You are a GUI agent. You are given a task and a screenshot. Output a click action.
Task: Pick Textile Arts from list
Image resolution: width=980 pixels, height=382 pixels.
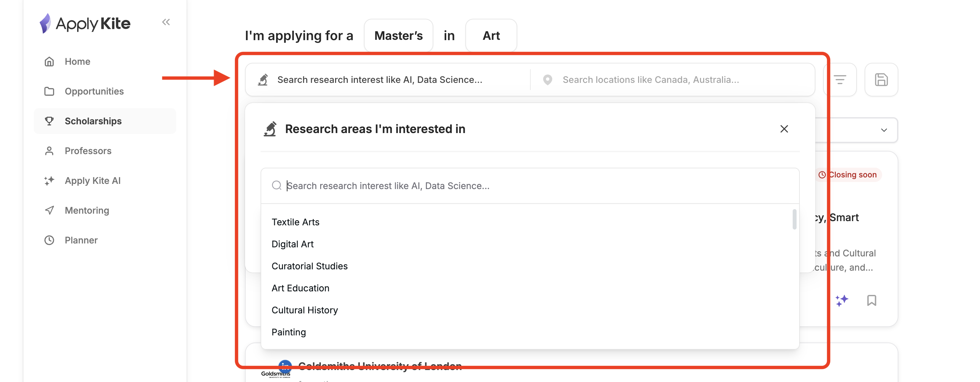tap(295, 222)
